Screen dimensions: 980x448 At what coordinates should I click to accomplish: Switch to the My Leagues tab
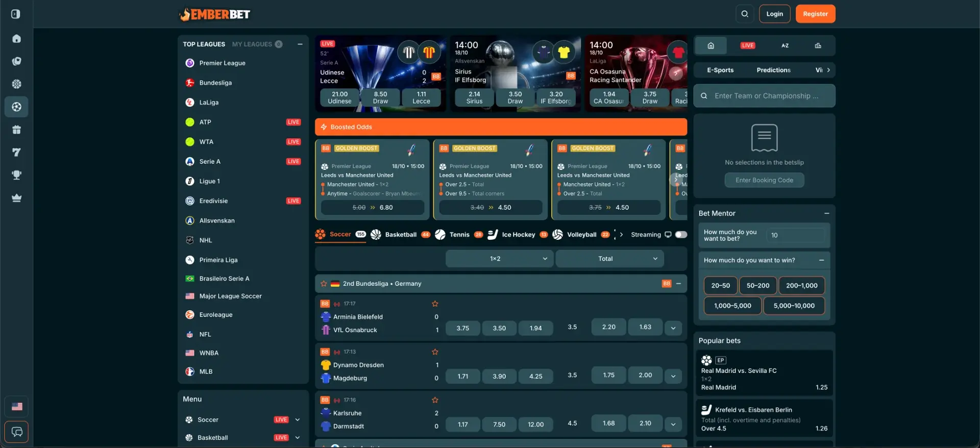coord(257,44)
